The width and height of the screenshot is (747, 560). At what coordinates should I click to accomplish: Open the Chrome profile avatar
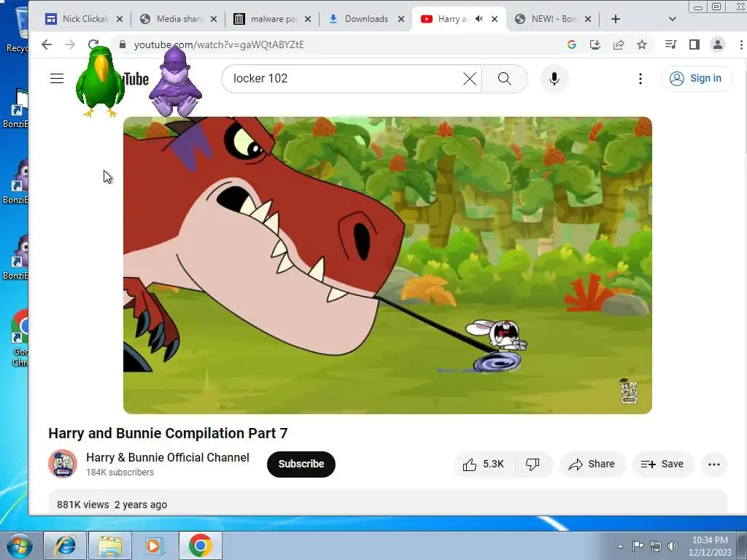(x=718, y=44)
